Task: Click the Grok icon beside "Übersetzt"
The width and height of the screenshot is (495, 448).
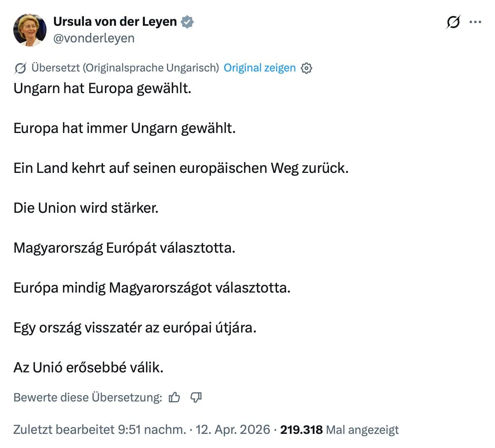Action: point(20,68)
